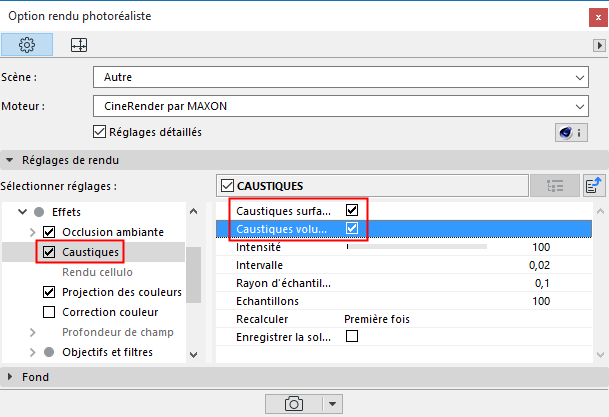Toggle the Réglages détaillés checkbox
This screenshot has height=417, width=609.
pyautogui.click(x=99, y=132)
